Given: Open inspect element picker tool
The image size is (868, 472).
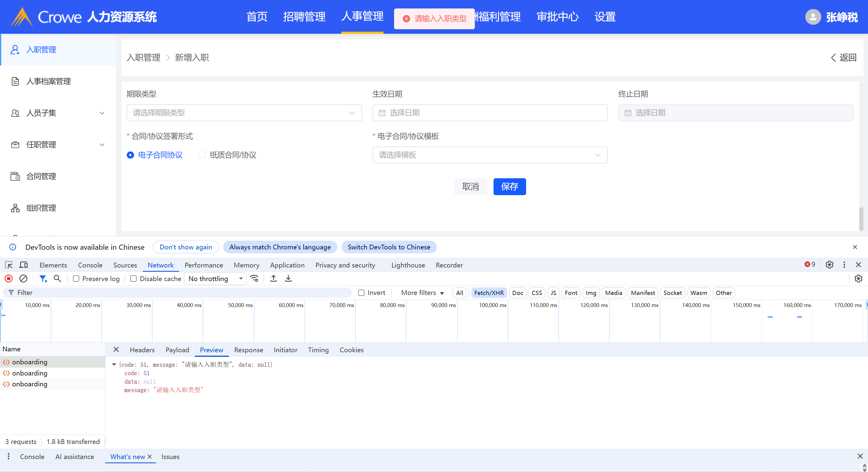Looking at the screenshot, I should (x=8, y=265).
